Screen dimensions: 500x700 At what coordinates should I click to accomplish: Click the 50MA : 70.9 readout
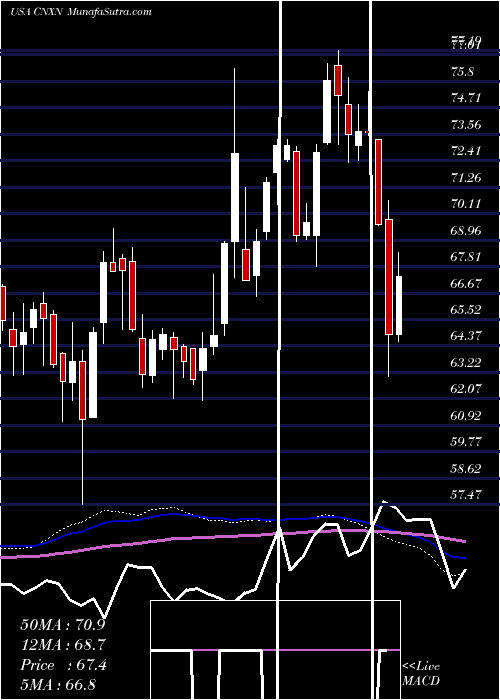tap(63, 625)
